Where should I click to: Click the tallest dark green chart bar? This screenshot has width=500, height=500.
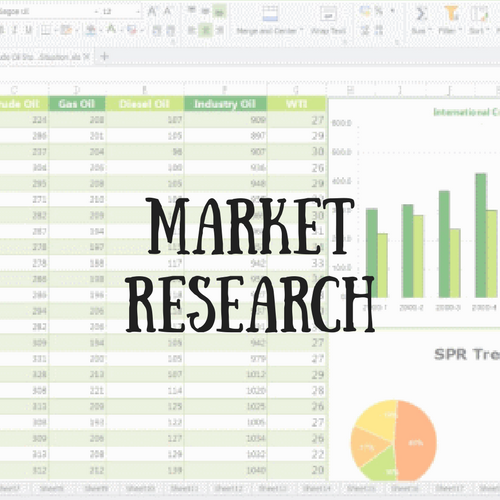click(x=481, y=235)
